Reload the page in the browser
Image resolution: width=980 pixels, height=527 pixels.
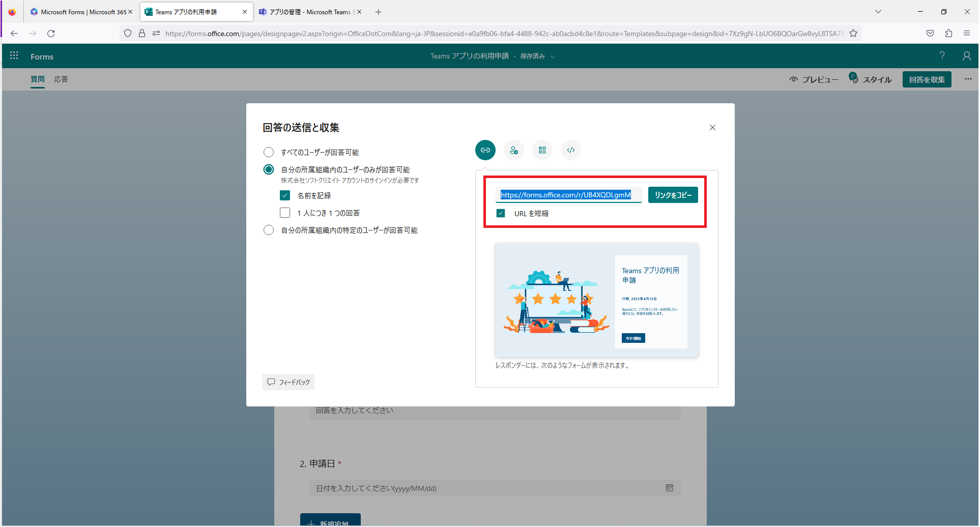[51, 34]
